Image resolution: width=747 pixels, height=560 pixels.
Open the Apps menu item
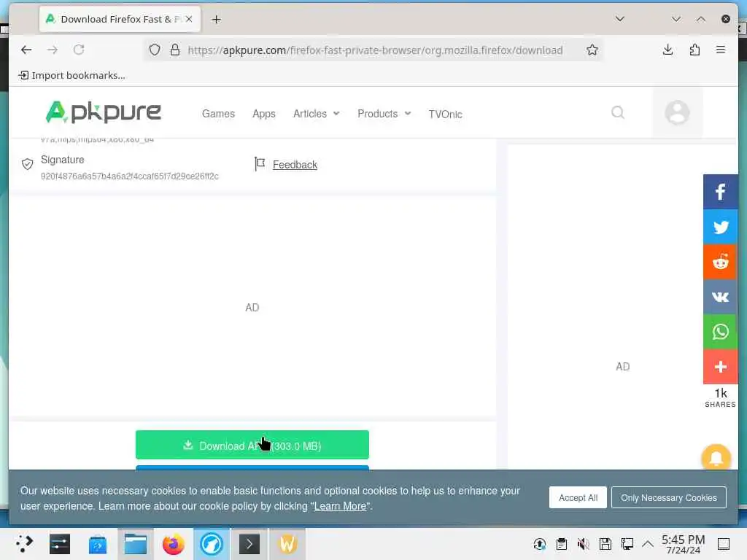(264, 114)
